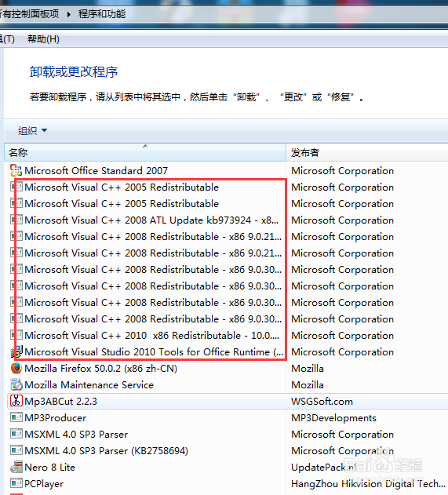Click icon of Visual Studio 2010 Tools for Office Runtime
The image size is (448, 495).
[x=16, y=351]
